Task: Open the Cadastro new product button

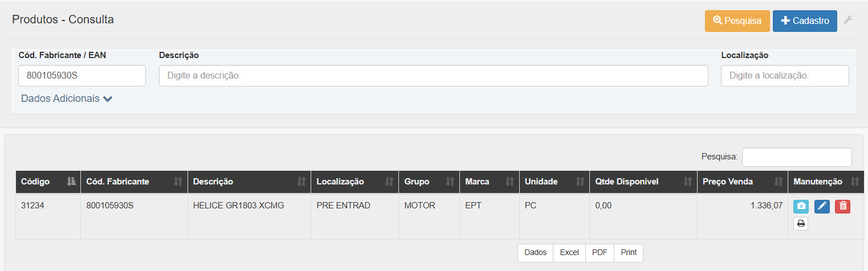Action: [805, 20]
